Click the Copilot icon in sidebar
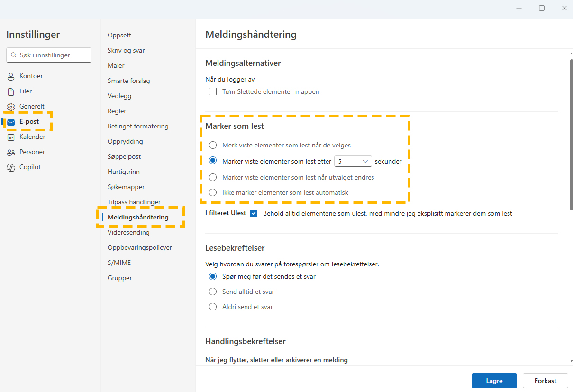573x392 pixels. [11, 167]
